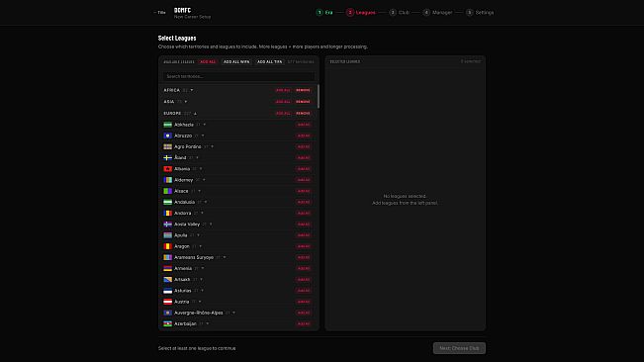Image resolution: width=644 pixels, height=362 pixels.
Task: Click the territory list scrollbar
Action: (x=319, y=97)
